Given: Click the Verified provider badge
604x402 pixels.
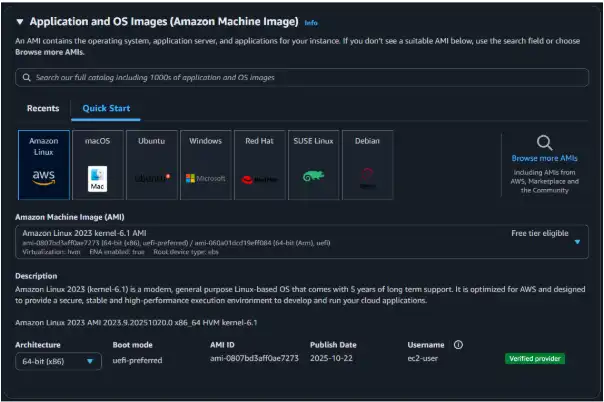Looking at the screenshot, I should [534, 359].
